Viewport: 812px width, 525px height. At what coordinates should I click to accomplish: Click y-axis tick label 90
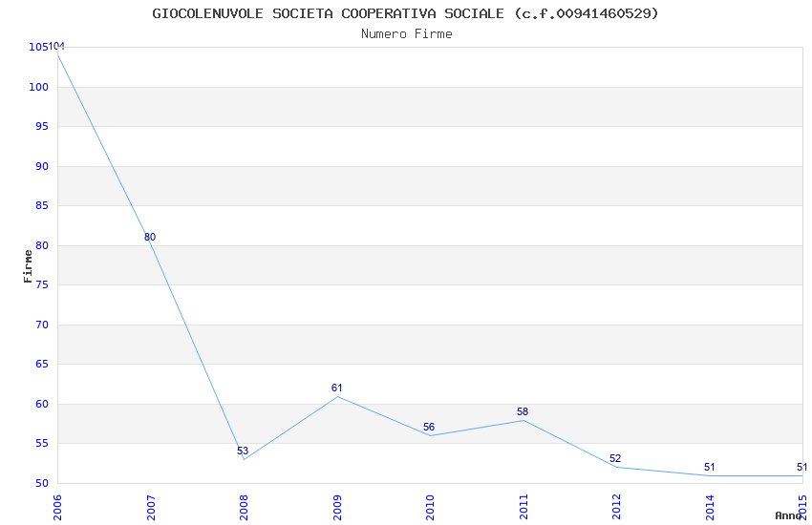click(42, 166)
